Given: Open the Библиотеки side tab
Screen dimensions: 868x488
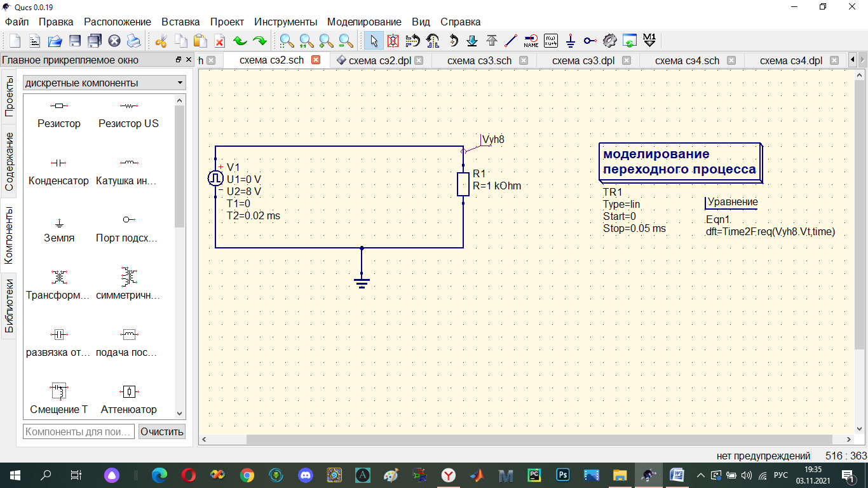Looking at the screenshot, I should 9,306.
